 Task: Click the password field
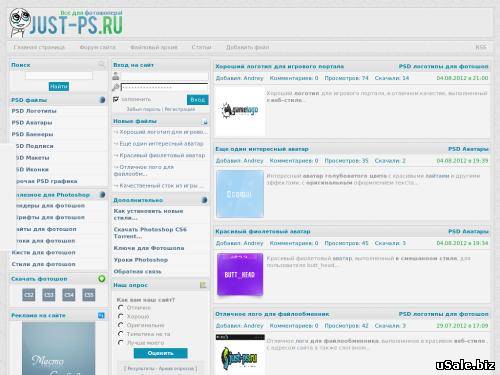(x=164, y=88)
